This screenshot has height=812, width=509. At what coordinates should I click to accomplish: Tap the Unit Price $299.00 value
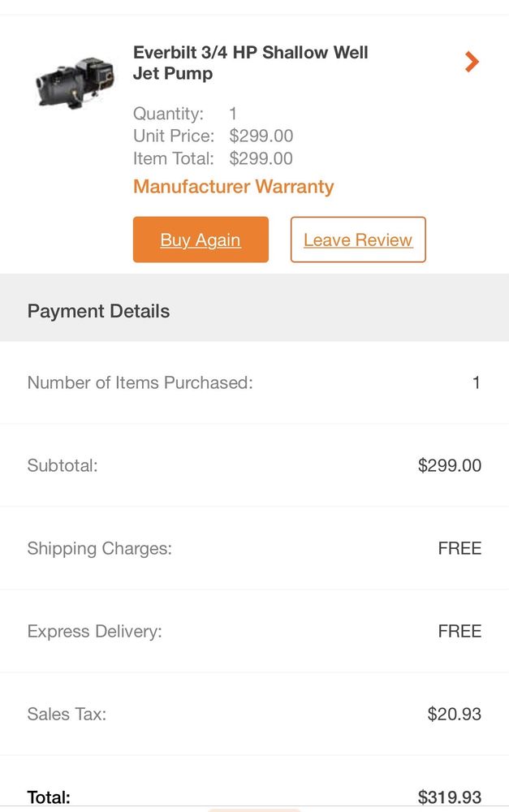(x=261, y=136)
